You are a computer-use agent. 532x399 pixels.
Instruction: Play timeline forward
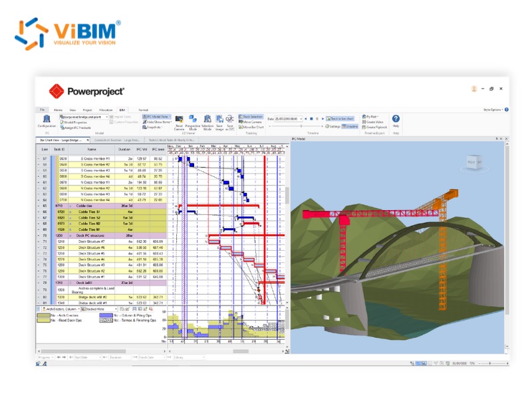point(323,119)
